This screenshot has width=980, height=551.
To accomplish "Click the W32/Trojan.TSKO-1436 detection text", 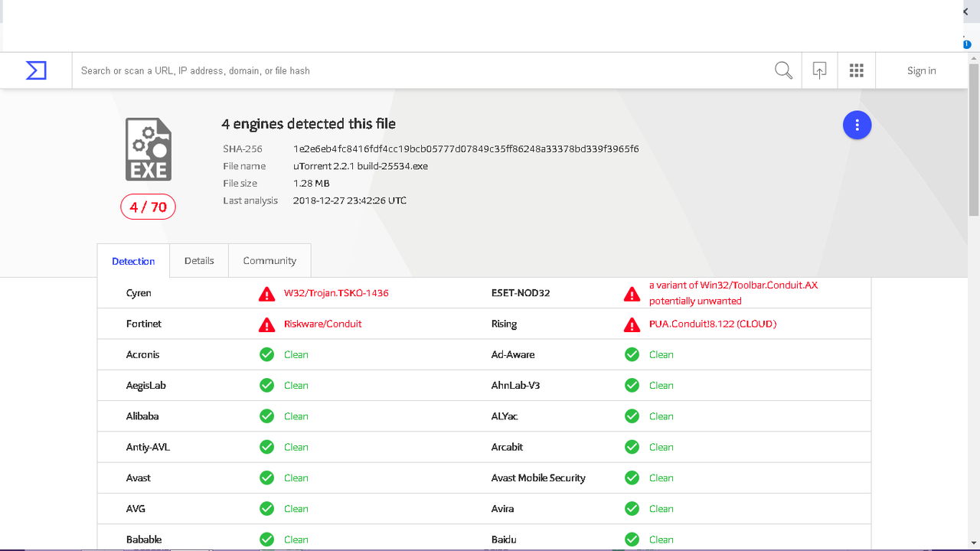I will 336,293.
